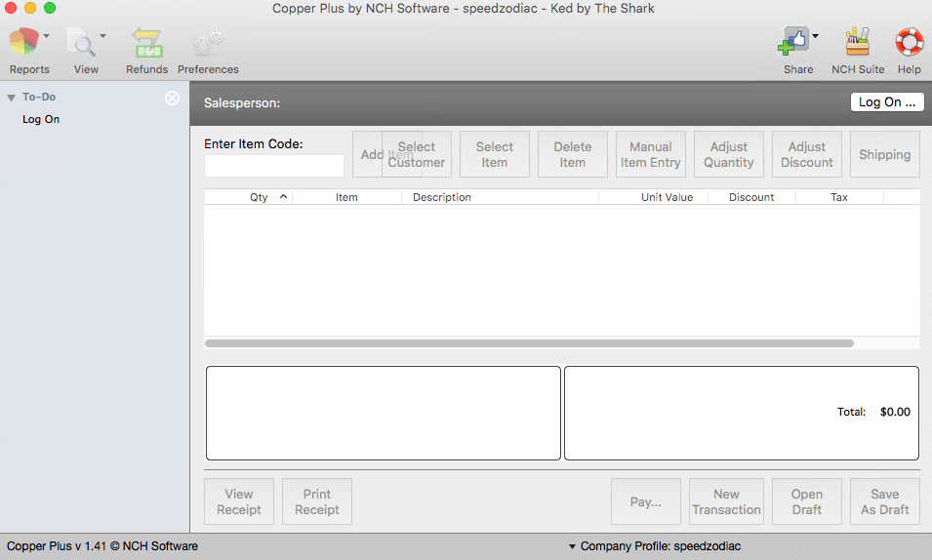The image size is (932, 560).
Task: Click the View magnifier icon
Action: coord(81,42)
